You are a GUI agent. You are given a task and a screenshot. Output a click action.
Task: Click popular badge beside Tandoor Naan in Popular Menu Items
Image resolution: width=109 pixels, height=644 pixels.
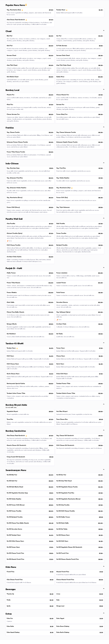click(67, 10)
